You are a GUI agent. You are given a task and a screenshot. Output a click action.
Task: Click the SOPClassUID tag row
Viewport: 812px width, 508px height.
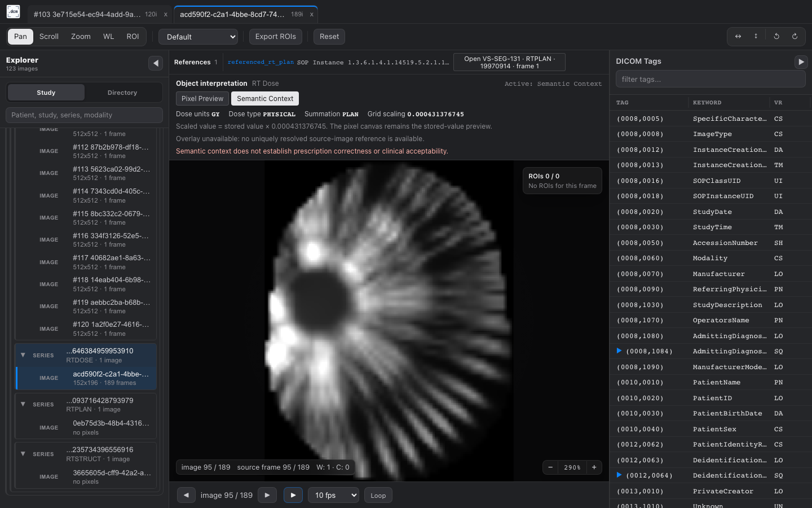(710, 181)
